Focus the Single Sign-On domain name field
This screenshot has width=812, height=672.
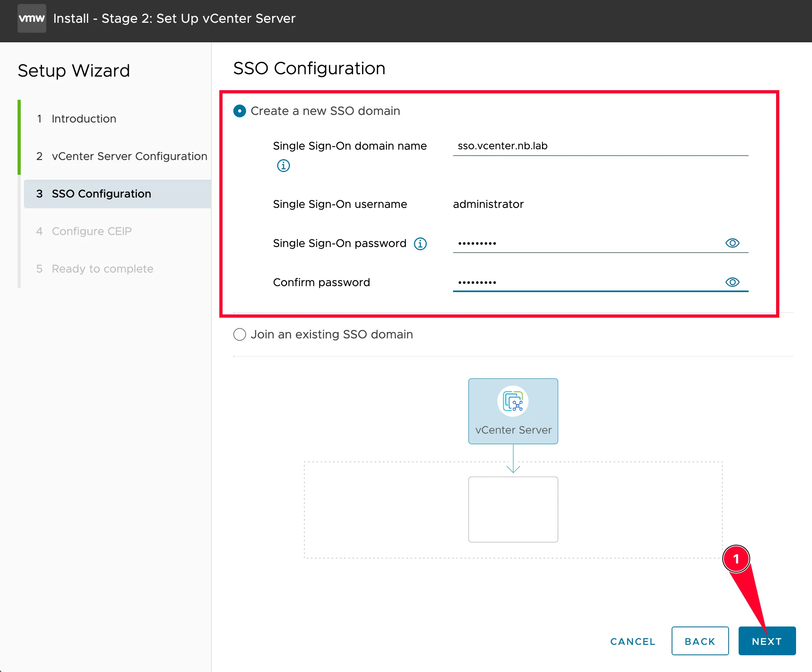pos(601,146)
